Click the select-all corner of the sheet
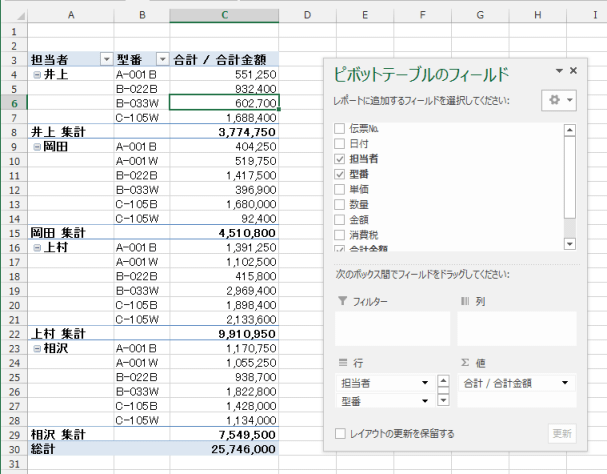Viewport: 607px width, 474px height. click(x=14, y=15)
